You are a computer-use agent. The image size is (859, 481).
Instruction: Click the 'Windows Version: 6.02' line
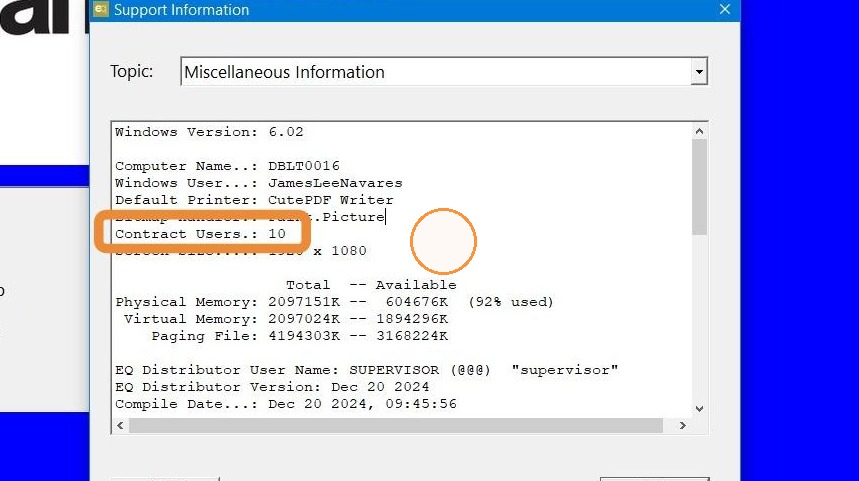pyautogui.click(x=209, y=132)
